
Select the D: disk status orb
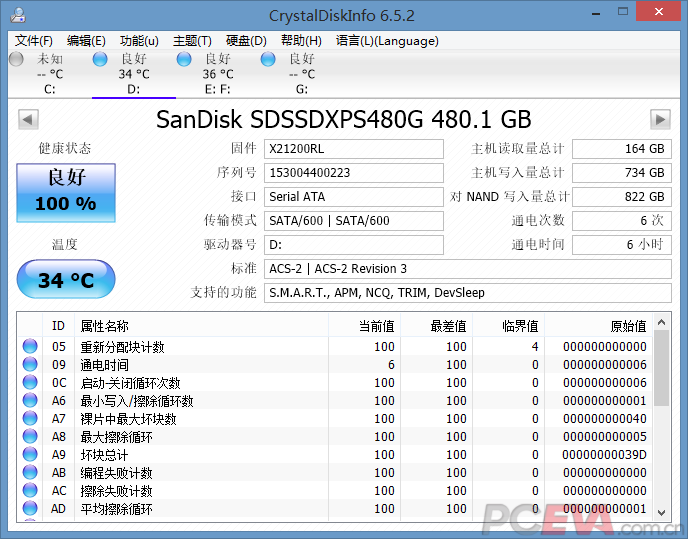click(100, 59)
